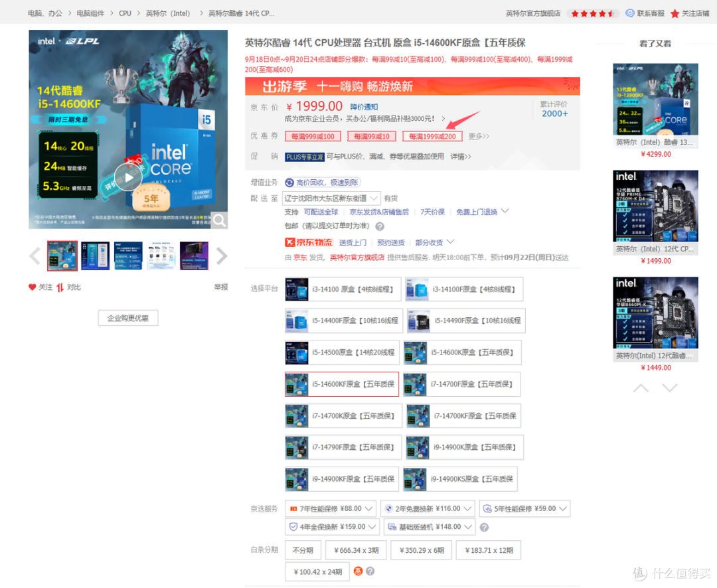Expand logistics options chevron after 部分收货
Screen dimensions: 717x588
pos(450,242)
